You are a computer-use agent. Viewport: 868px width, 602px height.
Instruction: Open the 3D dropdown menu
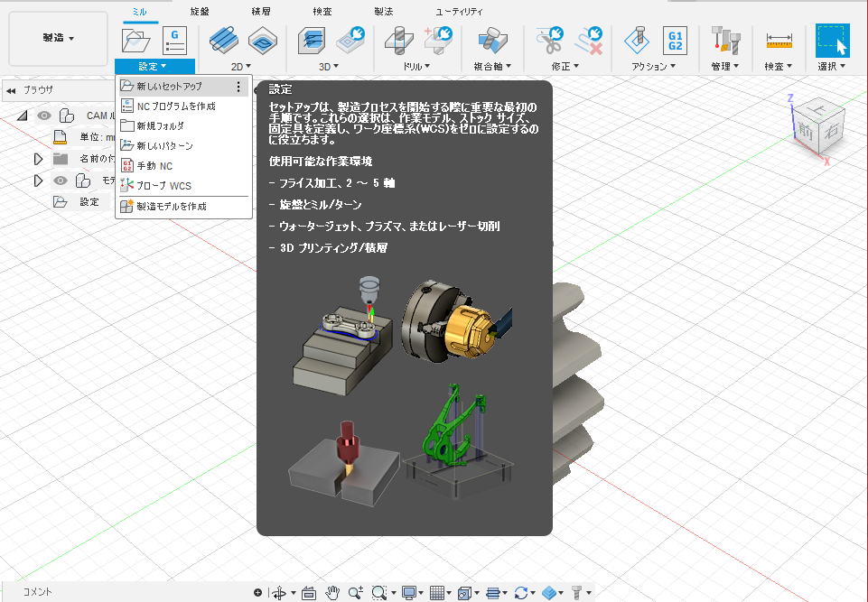coord(328,67)
